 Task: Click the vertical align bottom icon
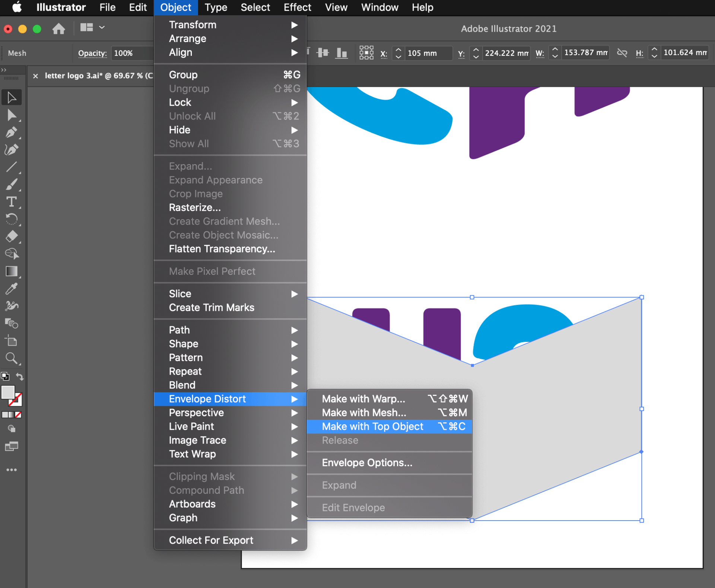(x=341, y=53)
